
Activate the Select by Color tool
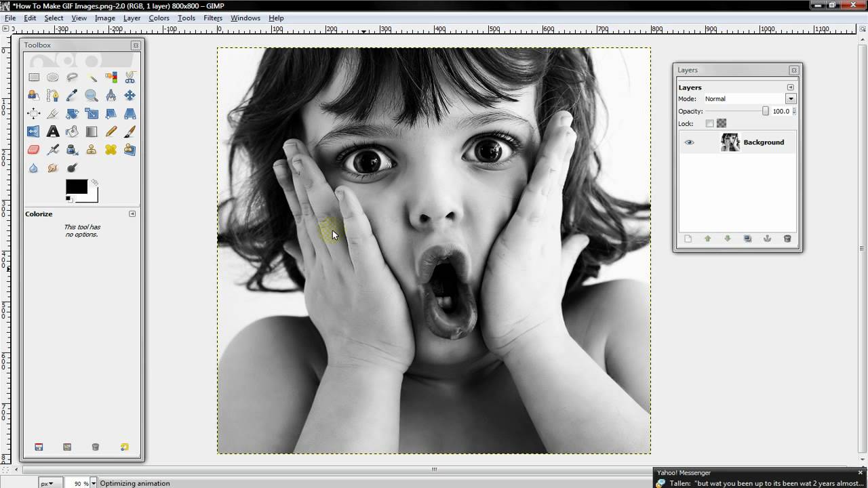111,77
